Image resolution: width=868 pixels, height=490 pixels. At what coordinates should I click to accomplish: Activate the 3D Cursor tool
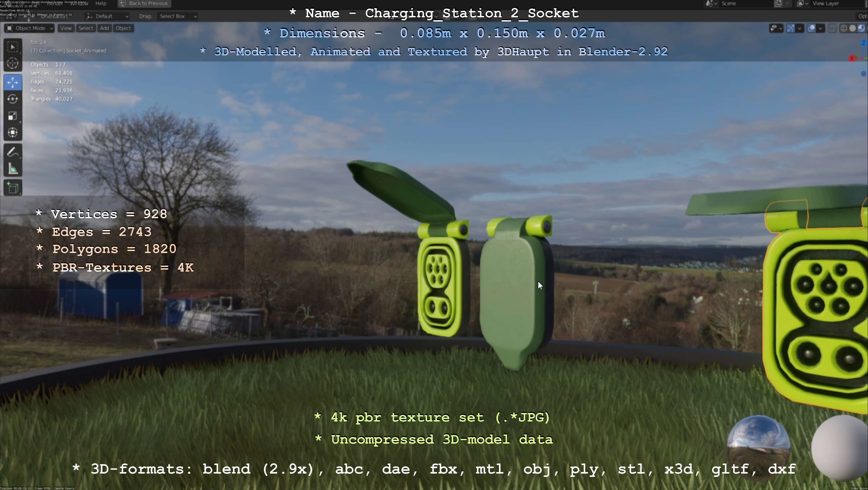[x=13, y=63]
